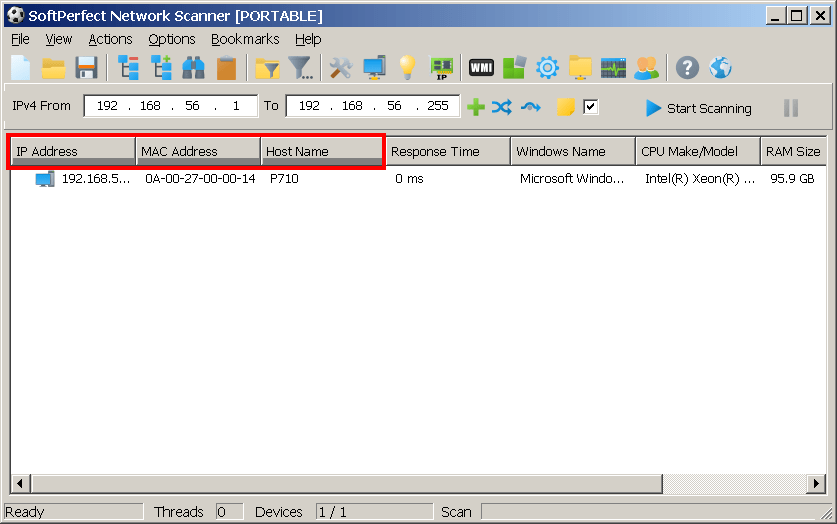Sort by CPU Make/Model column header
This screenshot has width=837, height=524.
click(698, 152)
